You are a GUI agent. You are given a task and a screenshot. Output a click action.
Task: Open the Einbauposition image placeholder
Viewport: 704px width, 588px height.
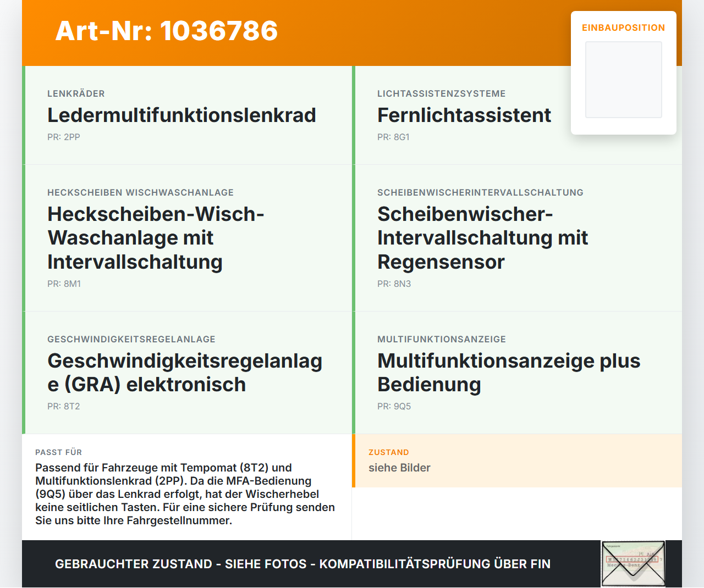[x=624, y=80]
